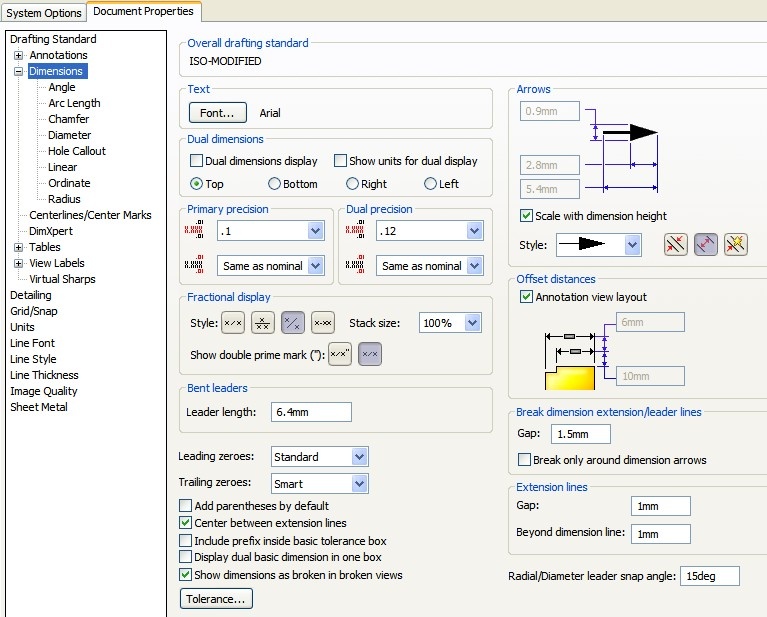Click the Tolerance... button
Image resolution: width=767 pixels, height=617 pixels.
216,599
